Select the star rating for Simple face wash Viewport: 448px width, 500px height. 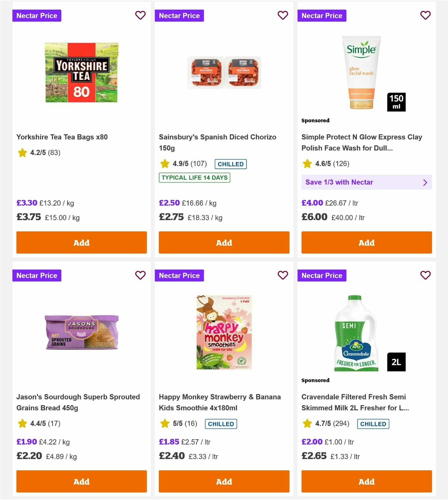tap(307, 164)
